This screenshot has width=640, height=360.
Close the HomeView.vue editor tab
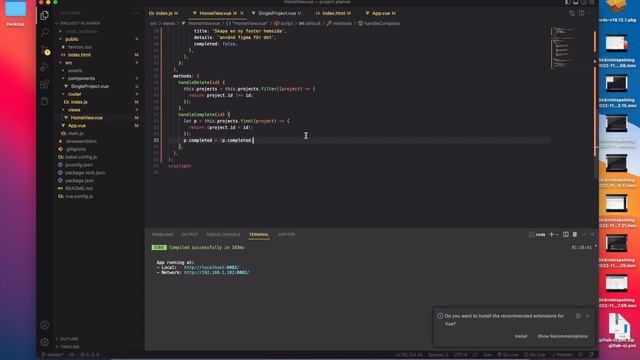tap(242, 13)
